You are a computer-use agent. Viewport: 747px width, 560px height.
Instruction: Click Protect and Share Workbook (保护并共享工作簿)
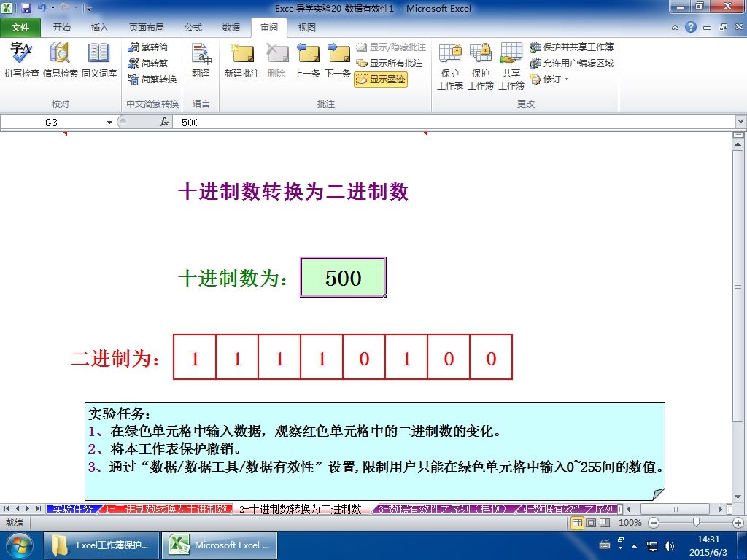pyautogui.click(x=572, y=47)
